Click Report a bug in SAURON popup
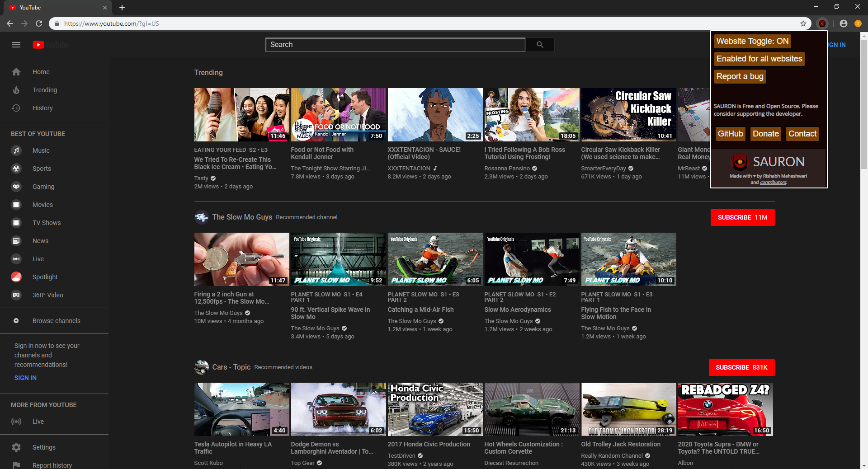The width and height of the screenshot is (868, 469). (x=740, y=76)
